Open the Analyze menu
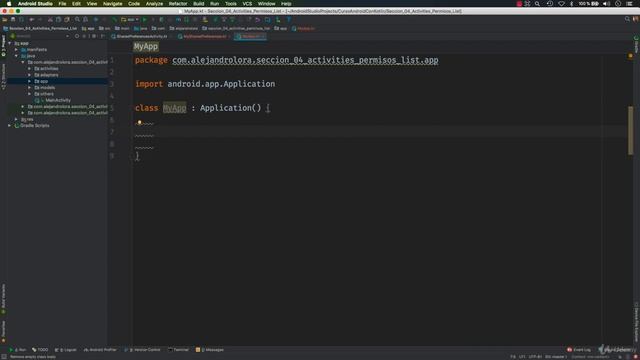 pos(154,4)
